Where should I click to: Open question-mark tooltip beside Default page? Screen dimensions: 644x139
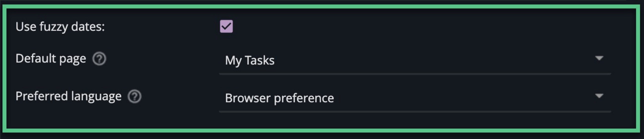click(99, 59)
